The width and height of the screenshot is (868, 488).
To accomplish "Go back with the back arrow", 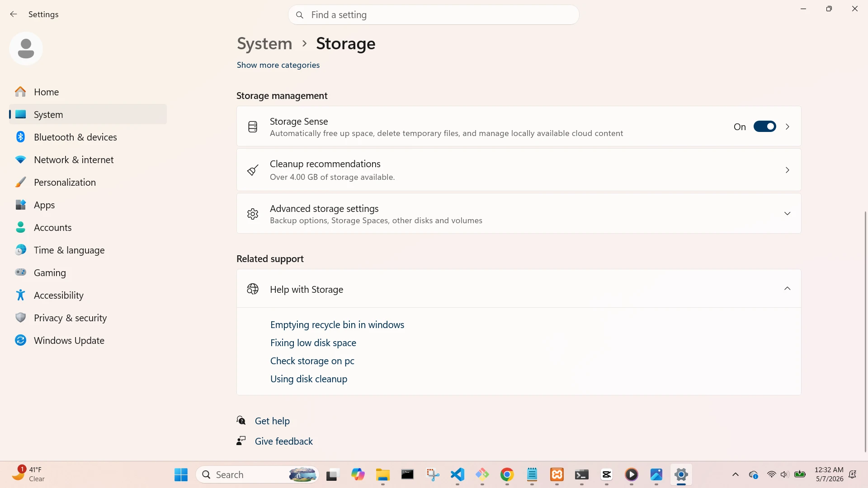I will click(x=14, y=14).
